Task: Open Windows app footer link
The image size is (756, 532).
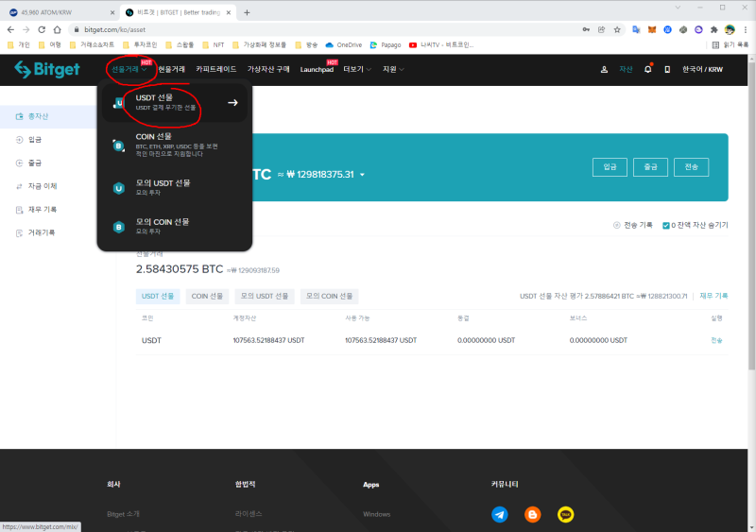Action: point(376,514)
